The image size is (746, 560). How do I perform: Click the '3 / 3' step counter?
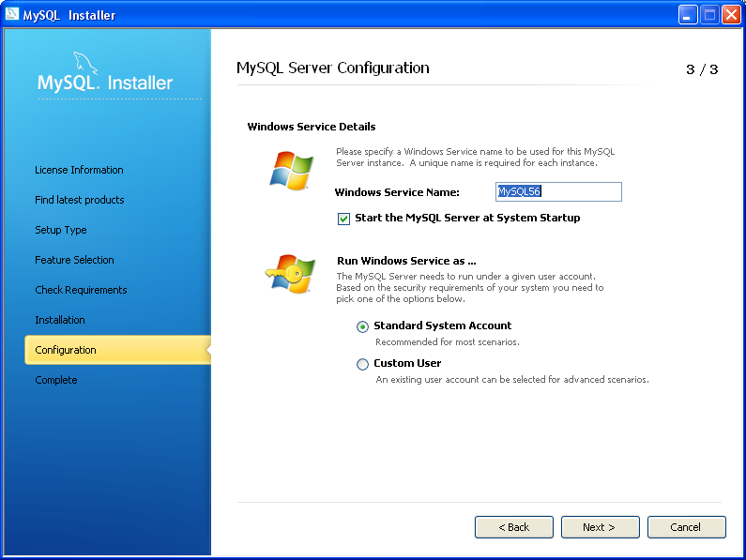[x=702, y=69]
